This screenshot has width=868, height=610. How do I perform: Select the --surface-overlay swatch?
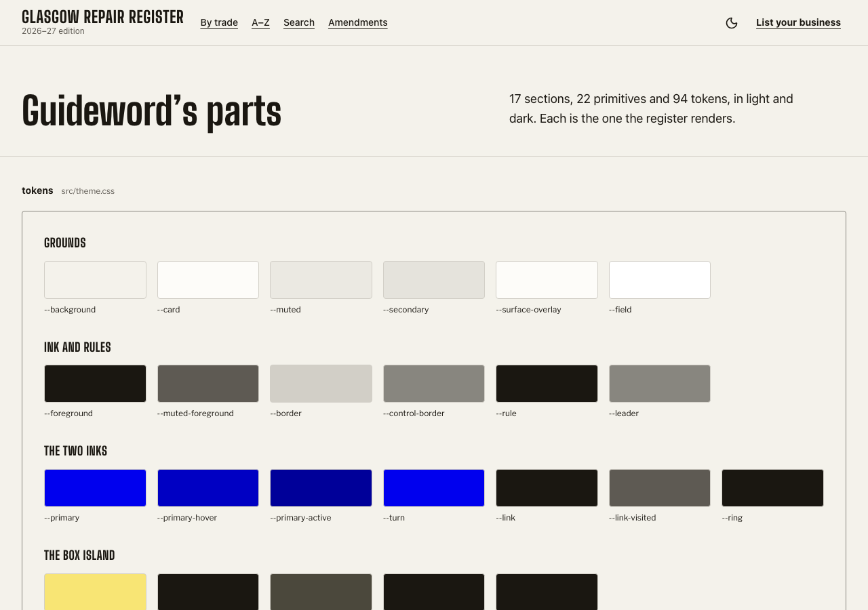(x=547, y=280)
